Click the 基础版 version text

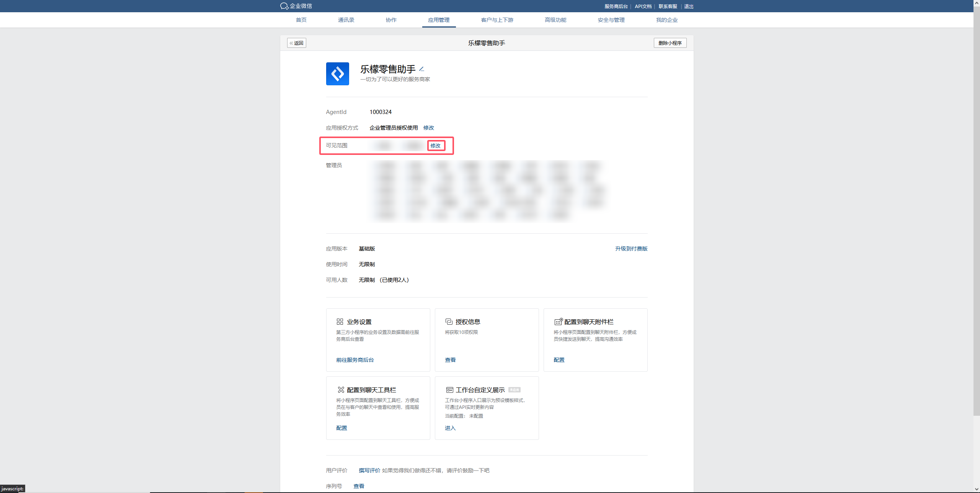pyautogui.click(x=367, y=249)
